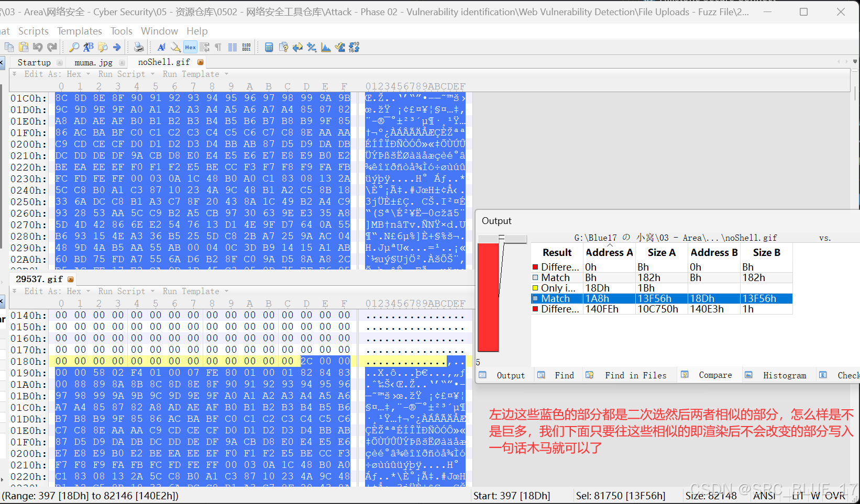
Task: Sort by the Result column header
Action: pyautogui.click(x=557, y=252)
